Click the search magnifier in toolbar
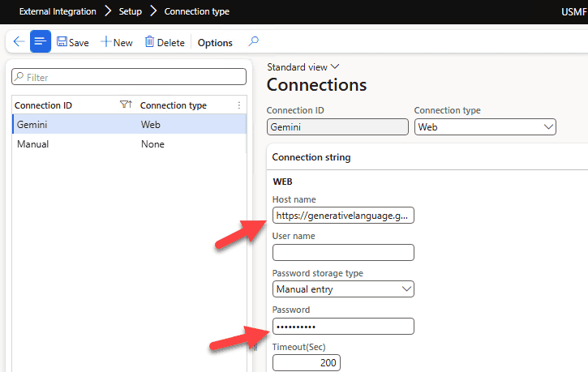Screen dimensions: 588x372 254,42
